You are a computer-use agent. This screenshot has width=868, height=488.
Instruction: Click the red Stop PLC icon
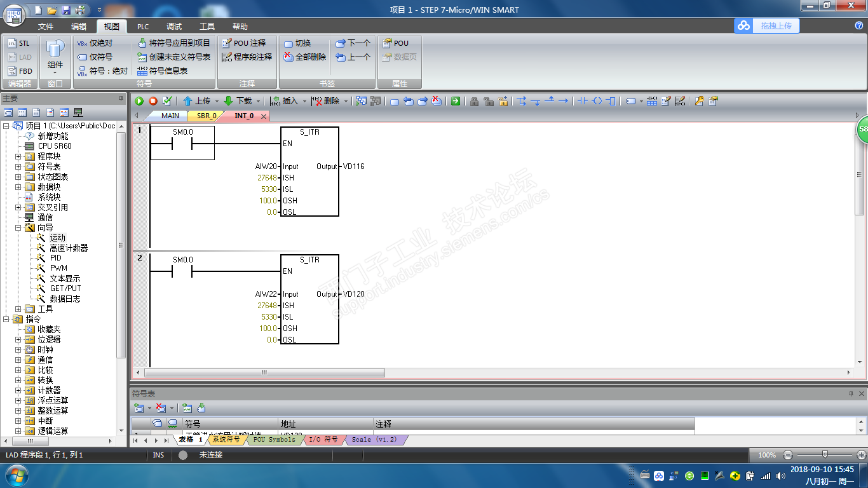(153, 101)
